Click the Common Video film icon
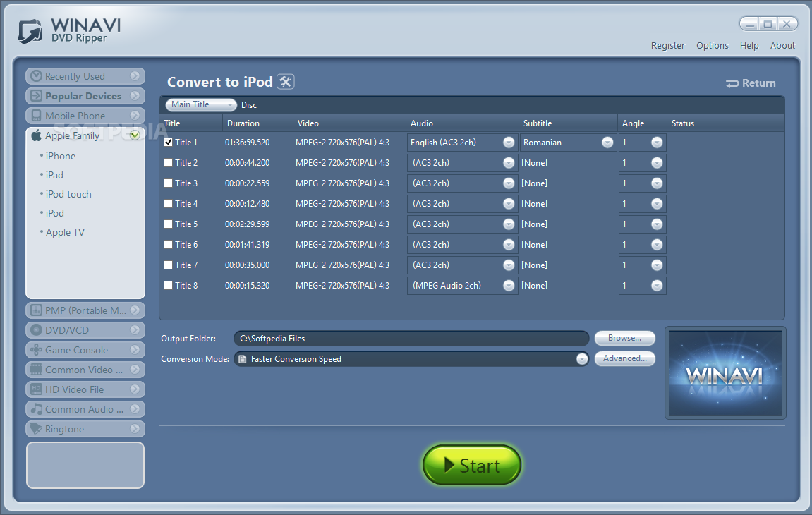The width and height of the screenshot is (812, 515). [36, 370]
